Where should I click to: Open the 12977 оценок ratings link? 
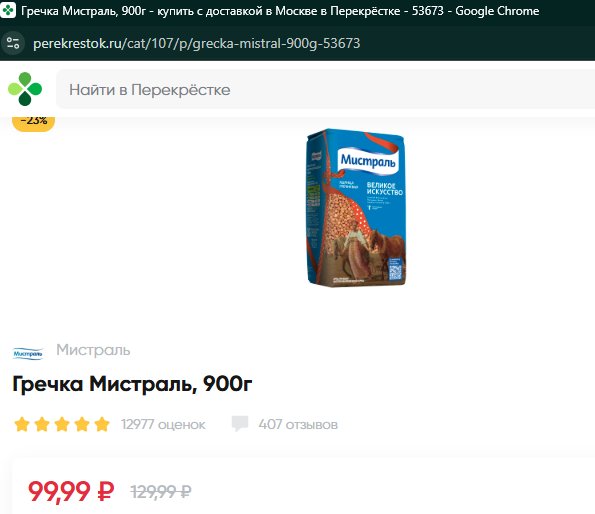point(163,424)
